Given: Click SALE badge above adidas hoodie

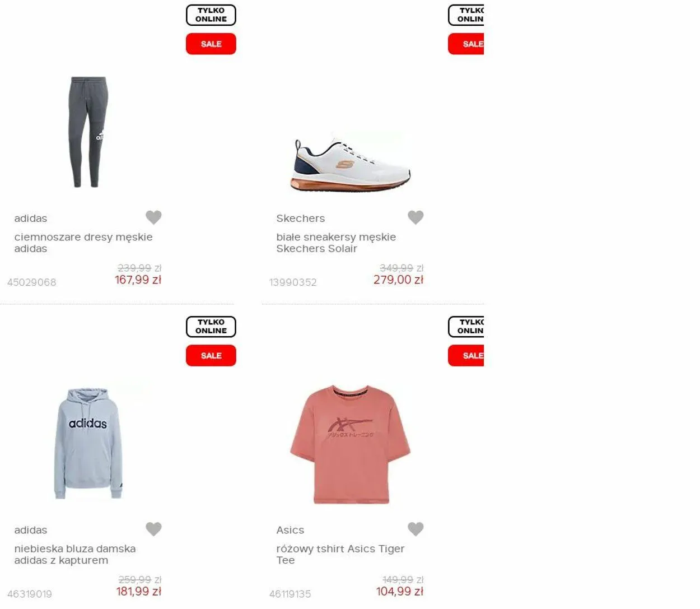Looking at the screenshot, I should coord(211,355).
